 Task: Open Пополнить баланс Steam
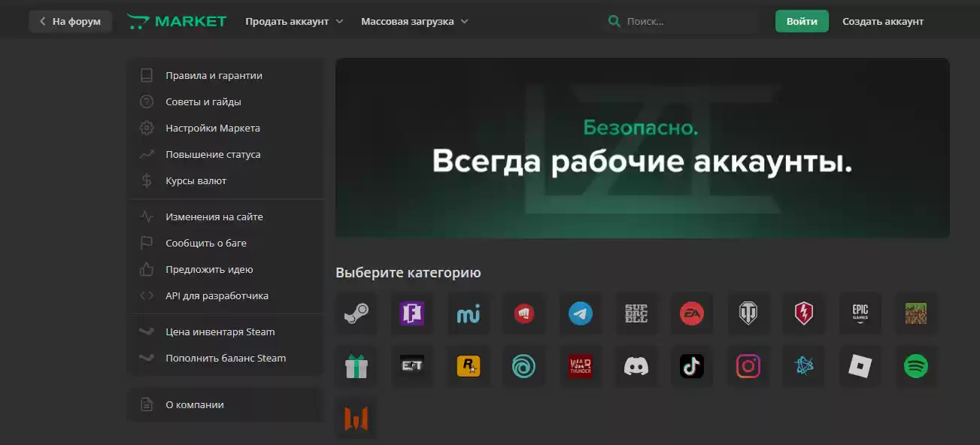(x=226, y=358)
